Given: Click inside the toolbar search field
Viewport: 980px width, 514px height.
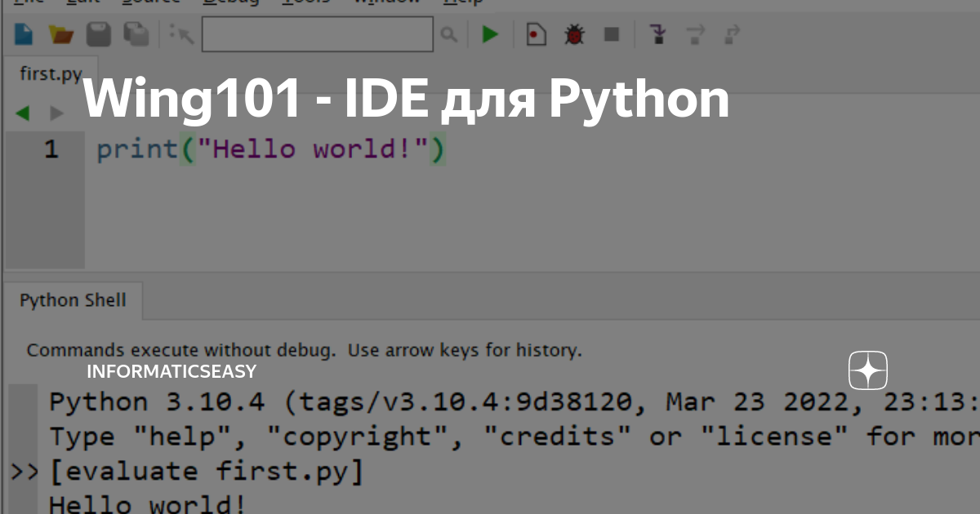Looking at the screenshot, I should click(x=317, y=33).
